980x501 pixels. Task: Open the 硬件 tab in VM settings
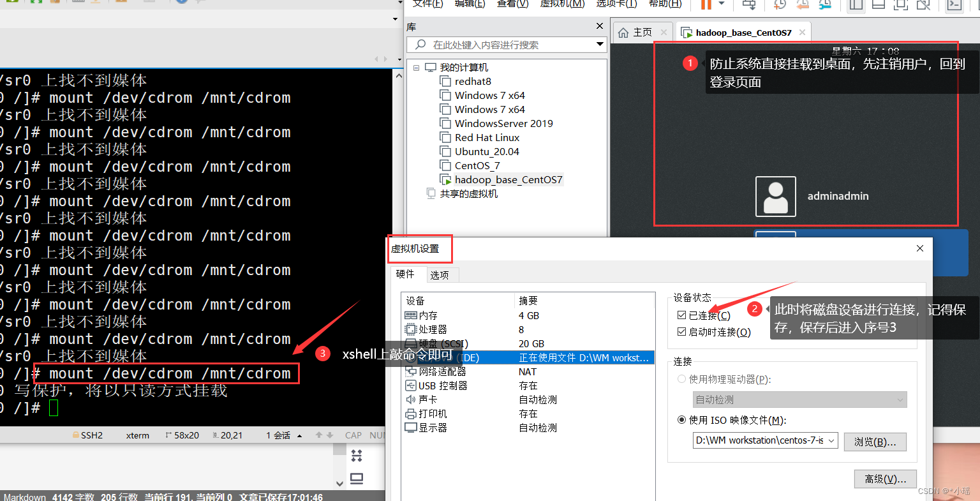point(405,274)
